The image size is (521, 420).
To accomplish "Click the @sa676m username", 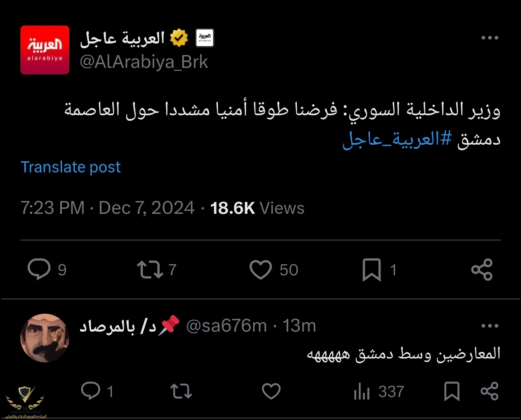I will click(226, 326).
